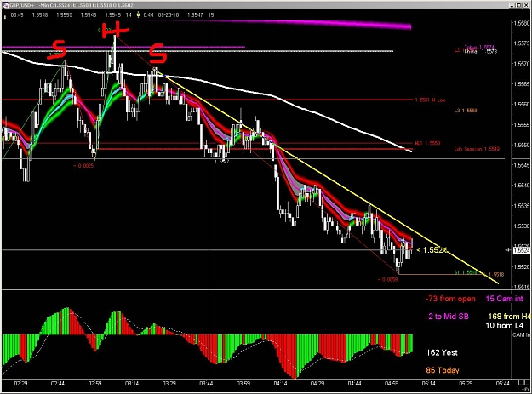Click the candle timer icon in data bar
The image size is (532, 394).
pos(138,14)
